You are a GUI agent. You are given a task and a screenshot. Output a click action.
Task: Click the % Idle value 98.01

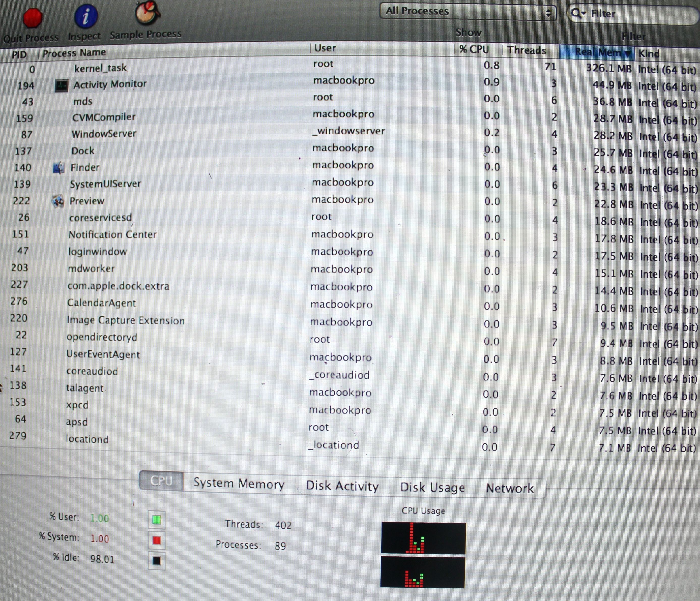[x=102, y=559]
